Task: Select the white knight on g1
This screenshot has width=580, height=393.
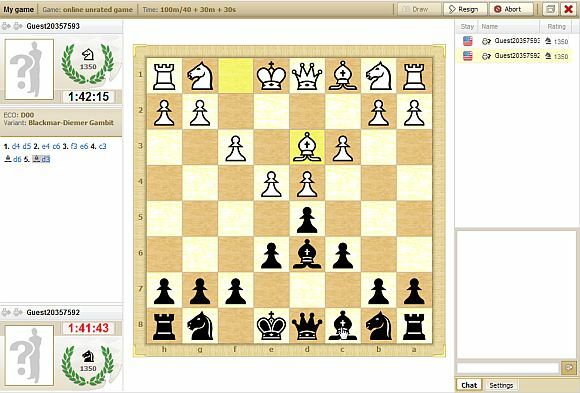Action: click(x=200, y=75)
